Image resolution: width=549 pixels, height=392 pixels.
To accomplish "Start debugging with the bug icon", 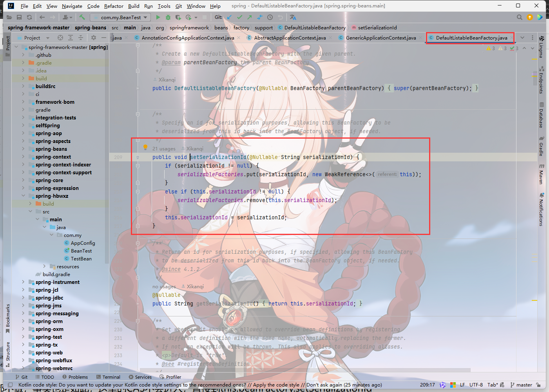I will pos(168,17).
